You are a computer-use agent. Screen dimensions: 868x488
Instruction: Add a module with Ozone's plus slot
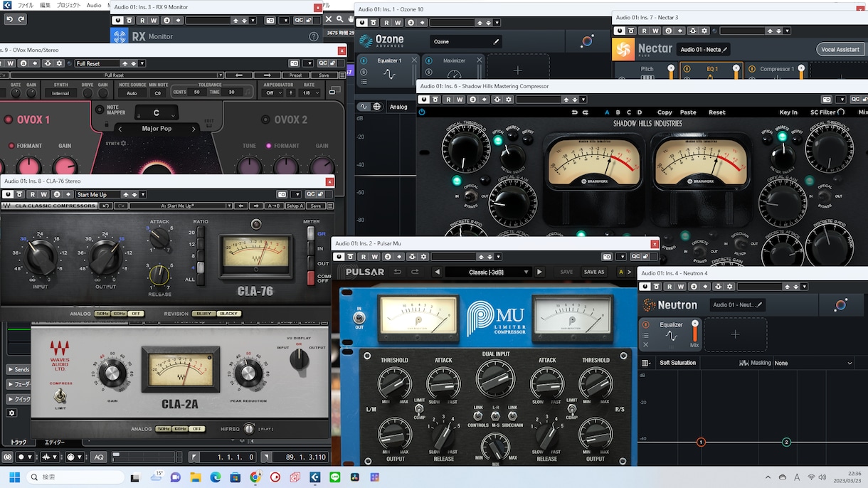coord(517,70)
